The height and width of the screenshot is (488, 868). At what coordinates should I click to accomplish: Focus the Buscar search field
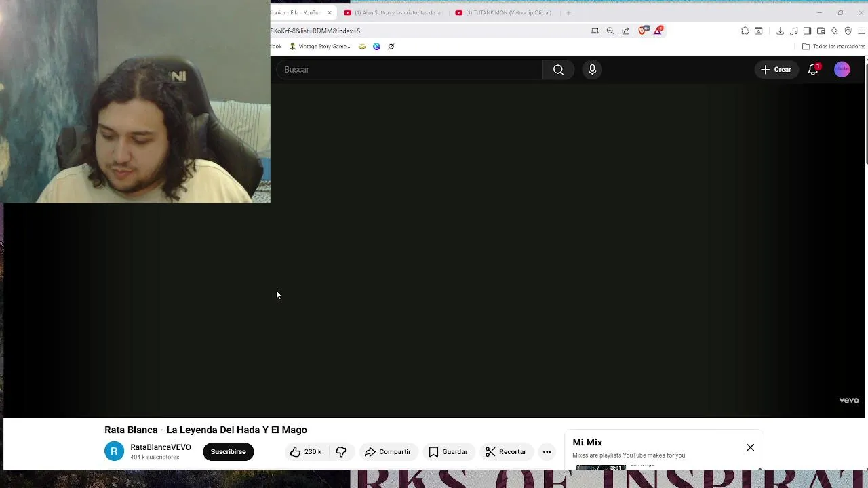point(410,69)
